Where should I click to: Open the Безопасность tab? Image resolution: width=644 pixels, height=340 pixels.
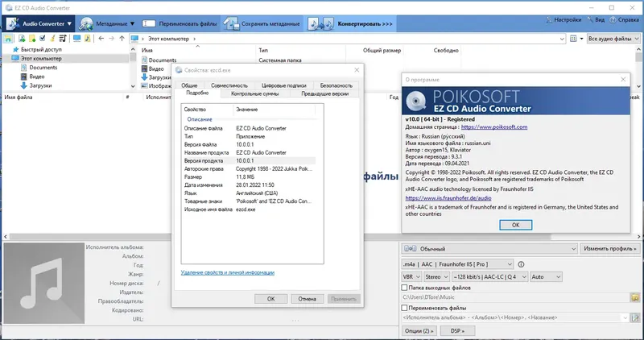click(336, 85)
